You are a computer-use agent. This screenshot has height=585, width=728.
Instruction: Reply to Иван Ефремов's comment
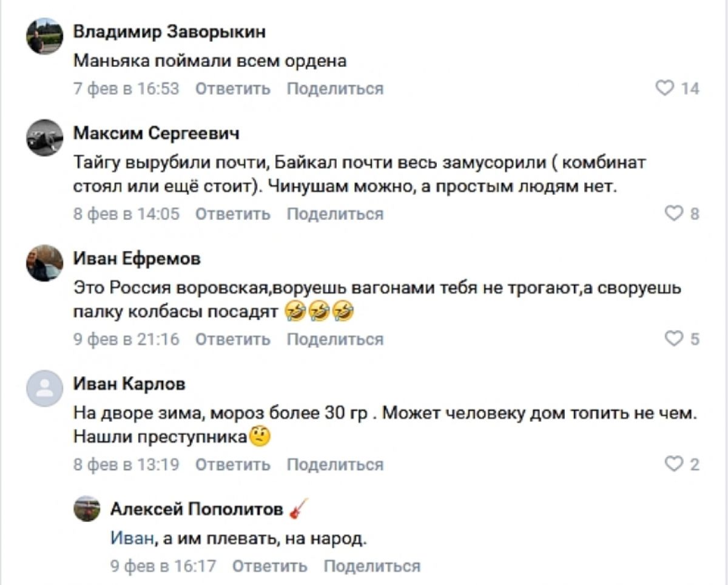pyautogui.click(x=233, y=339)
